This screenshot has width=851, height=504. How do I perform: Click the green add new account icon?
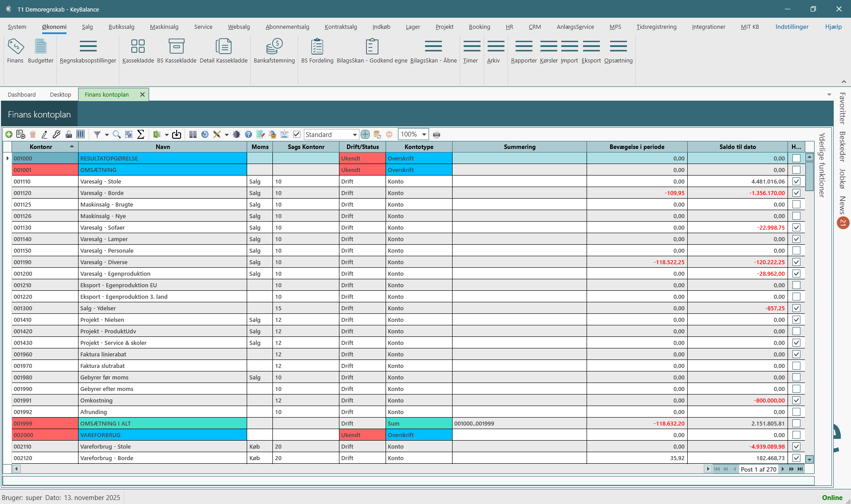coord(9,134)
